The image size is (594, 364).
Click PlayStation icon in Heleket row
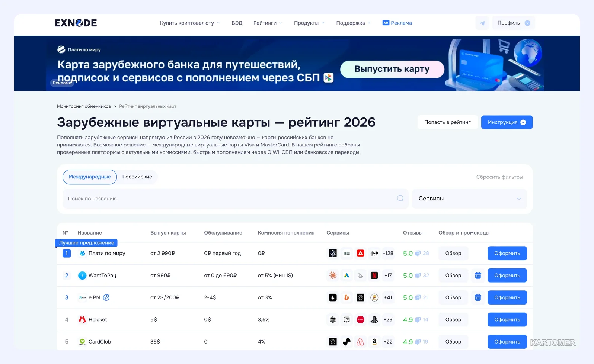(x=374, y=319)
